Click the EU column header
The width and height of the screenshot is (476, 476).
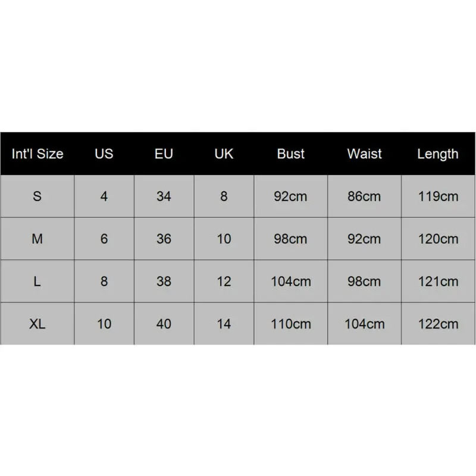pos(164,154)
